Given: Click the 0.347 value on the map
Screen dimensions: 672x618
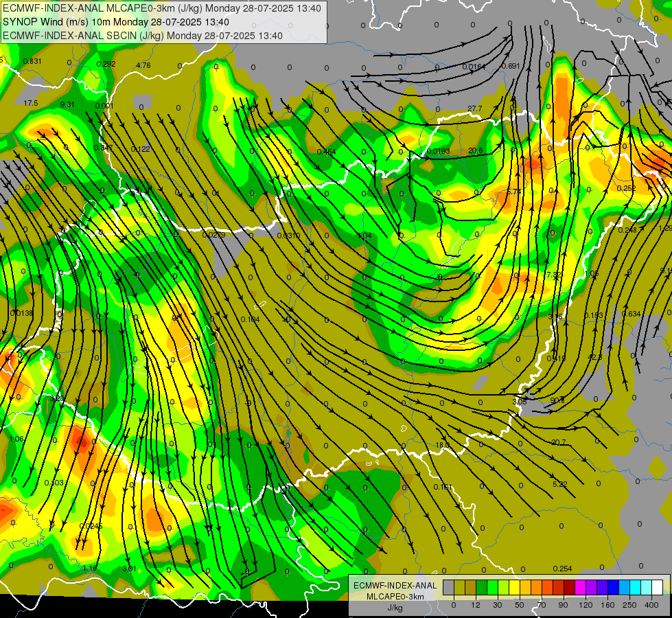Looking at the screenshot, I should 103,148.
